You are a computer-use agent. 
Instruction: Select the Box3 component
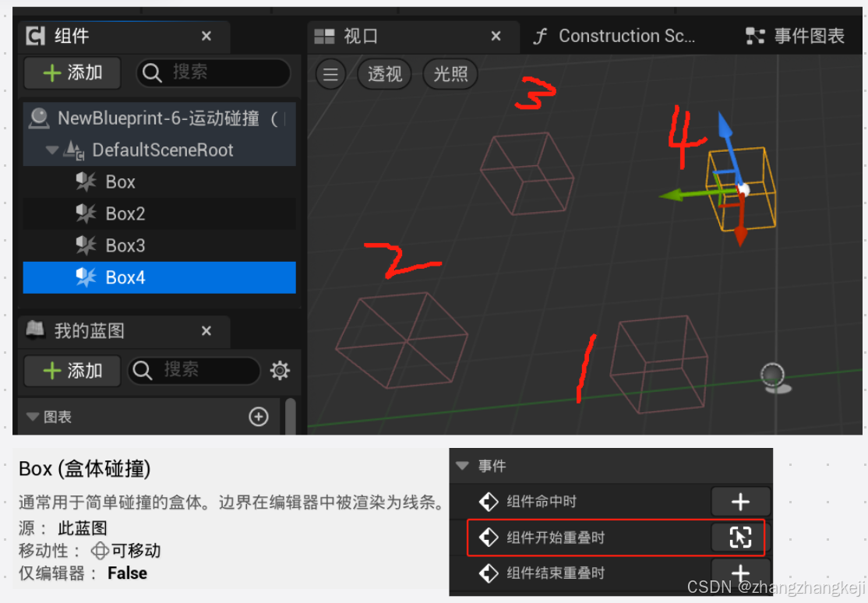[121, 245]
